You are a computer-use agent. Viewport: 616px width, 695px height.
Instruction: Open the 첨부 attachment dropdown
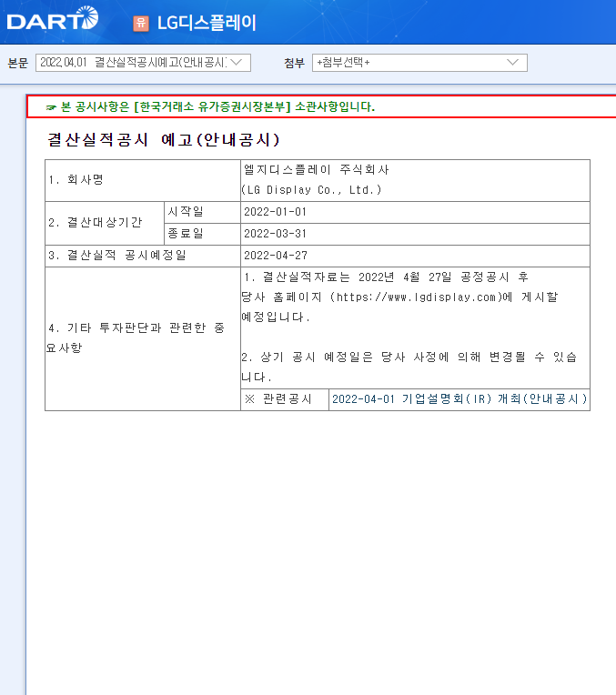(x=419, y=63)
